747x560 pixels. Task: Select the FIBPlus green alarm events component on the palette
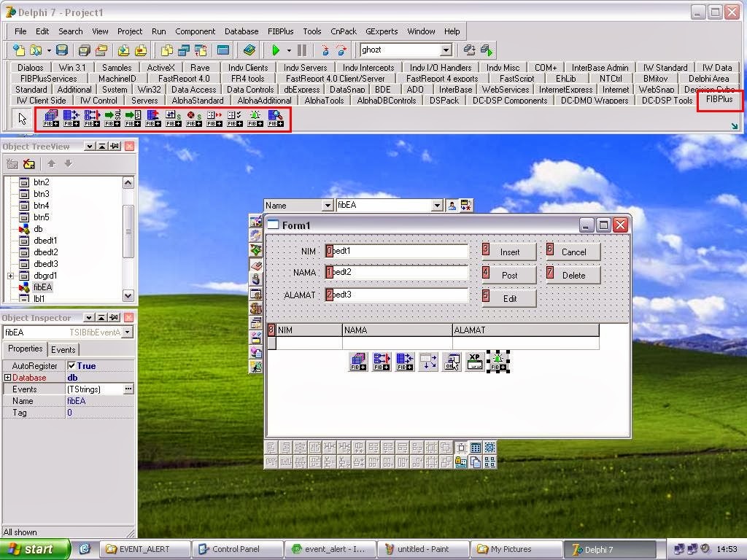coord(255,118)
